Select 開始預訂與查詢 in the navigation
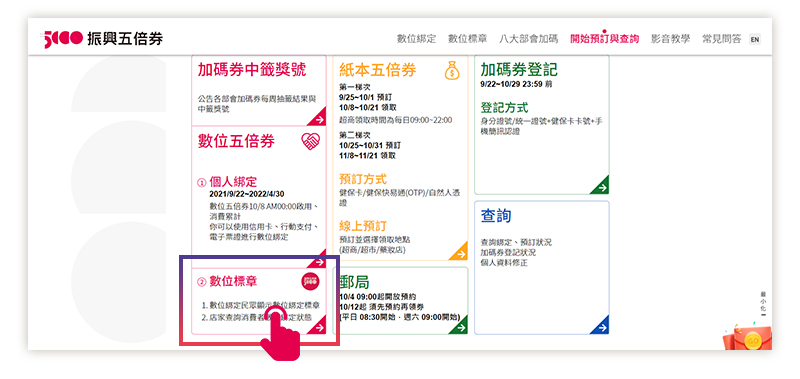 point(605,39)
